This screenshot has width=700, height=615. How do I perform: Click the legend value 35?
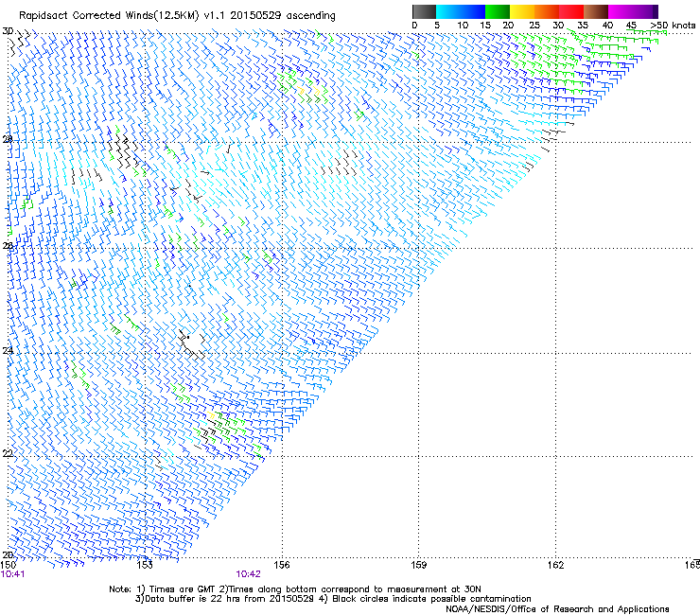tap(583, 26)
